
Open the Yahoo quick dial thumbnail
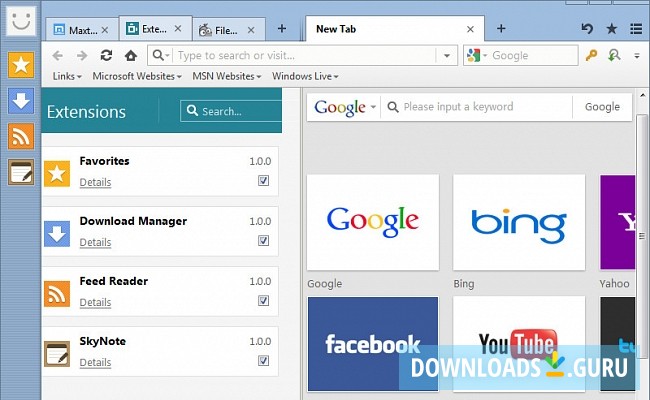pyautogui.click(x=617, y=222)
